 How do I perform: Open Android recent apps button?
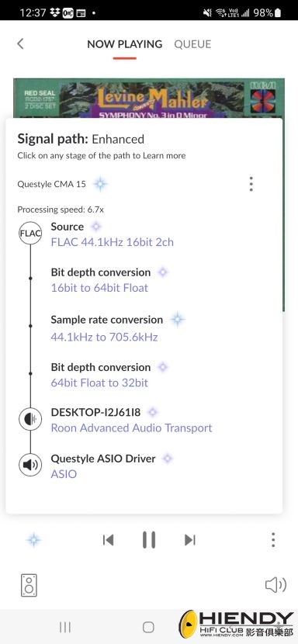[65, 627]
